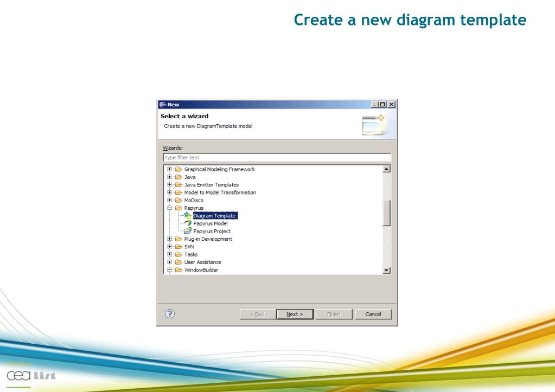This screenshot has width=555, height=392.
Task: Focus the type filter text field
Action: (277, 157)
